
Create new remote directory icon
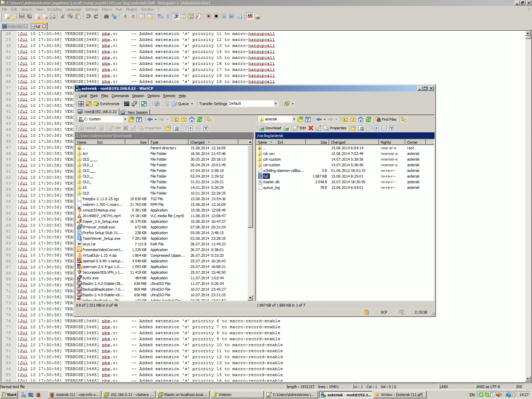(353, 128)
